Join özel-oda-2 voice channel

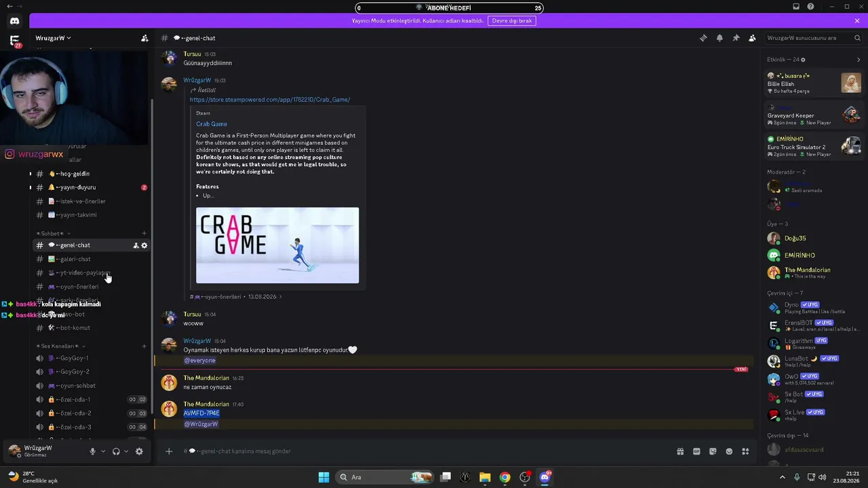91,413
